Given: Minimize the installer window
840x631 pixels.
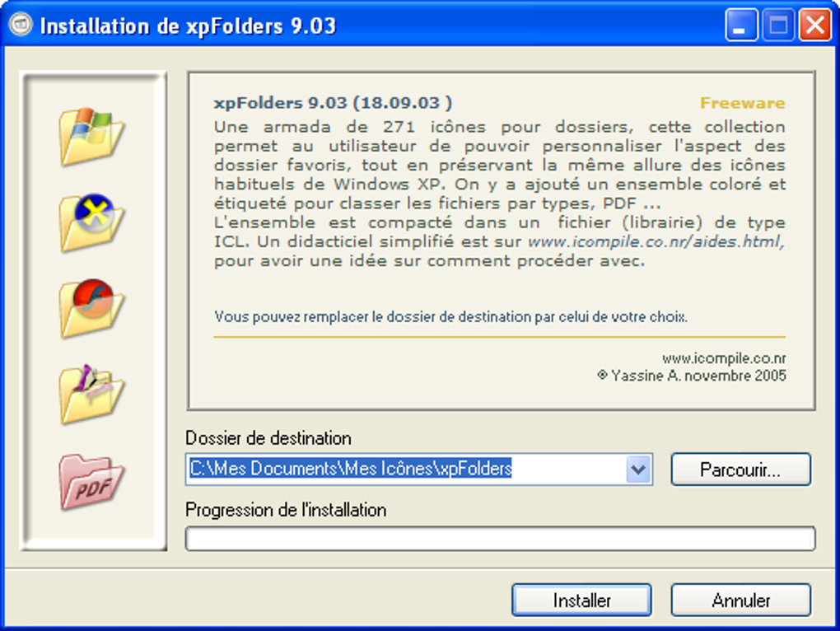Looking at the screenshot, I should tap(740, 25).
